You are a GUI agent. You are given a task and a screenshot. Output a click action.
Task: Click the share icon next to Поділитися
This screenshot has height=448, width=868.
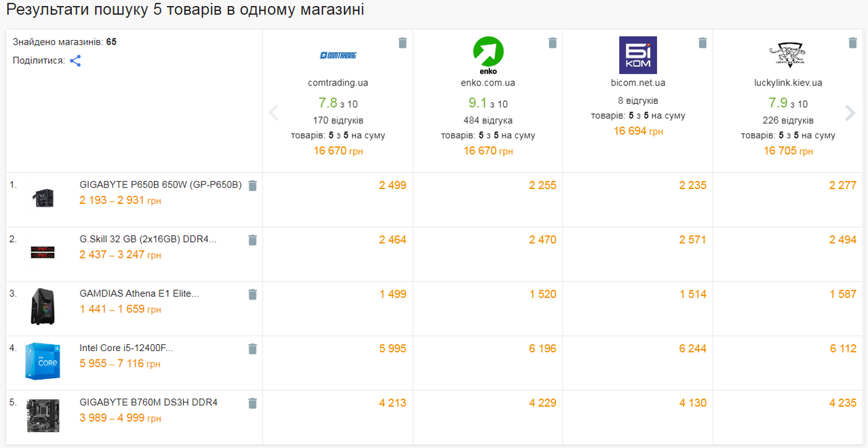(75, 61)
